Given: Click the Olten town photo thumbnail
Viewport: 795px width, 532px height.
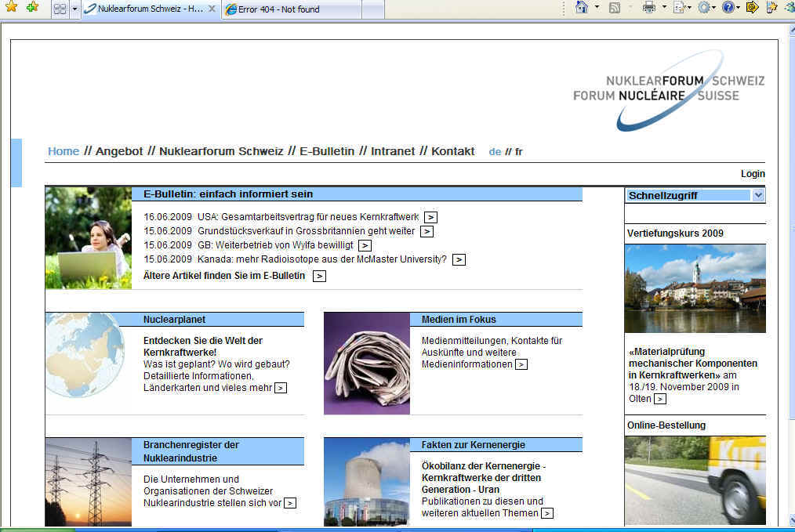Looking at the screenshot, I should (x=695, y=289).
